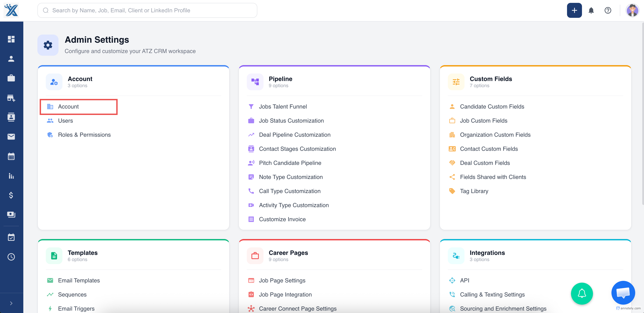Viewport: 644px width, 313px height.
Task: Open the dashboard grid icon in sidebar
Action: (x=11, y=39)
